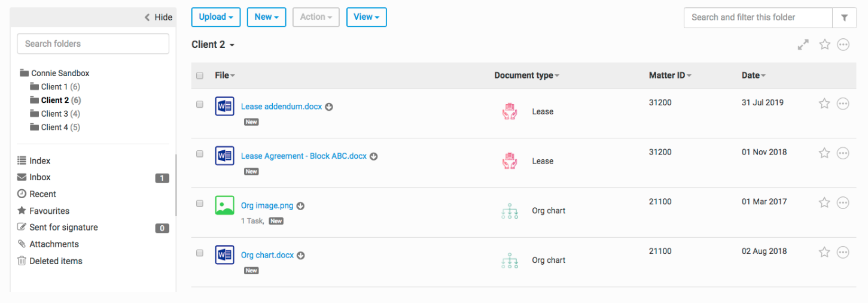
Task: Toggle the select-all checkbox in header
Action: coord(200,75)
